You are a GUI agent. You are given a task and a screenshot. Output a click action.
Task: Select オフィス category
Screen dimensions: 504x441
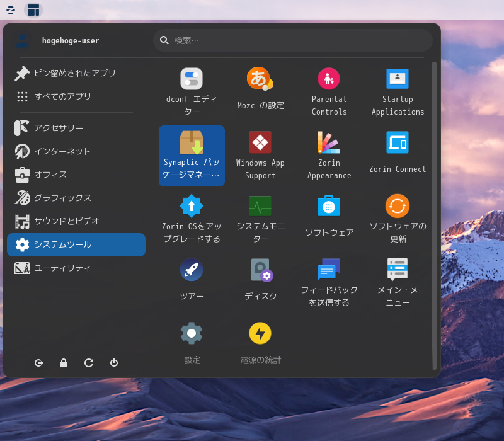point(76,175)
